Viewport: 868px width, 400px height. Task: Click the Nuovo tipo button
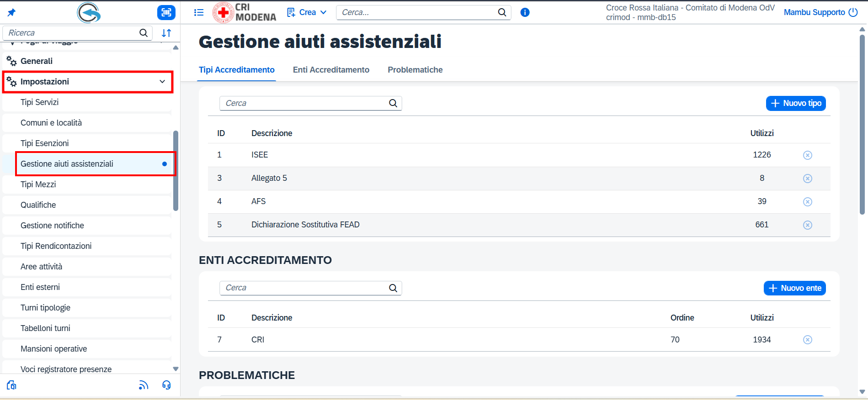pos(795,103)
